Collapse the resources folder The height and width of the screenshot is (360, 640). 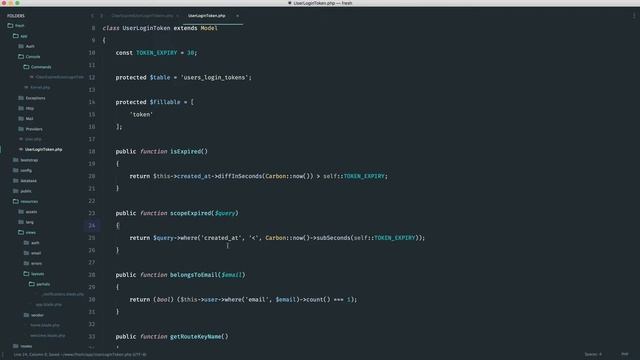coord(16,201)
